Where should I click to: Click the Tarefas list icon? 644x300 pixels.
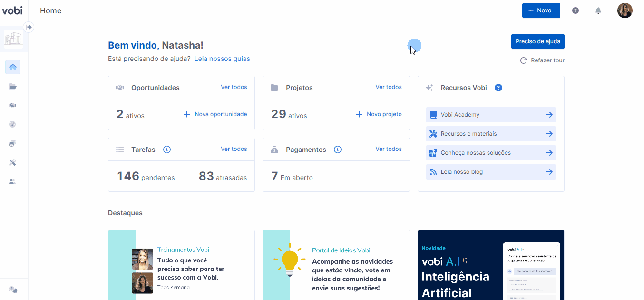(x=120, y=150)
